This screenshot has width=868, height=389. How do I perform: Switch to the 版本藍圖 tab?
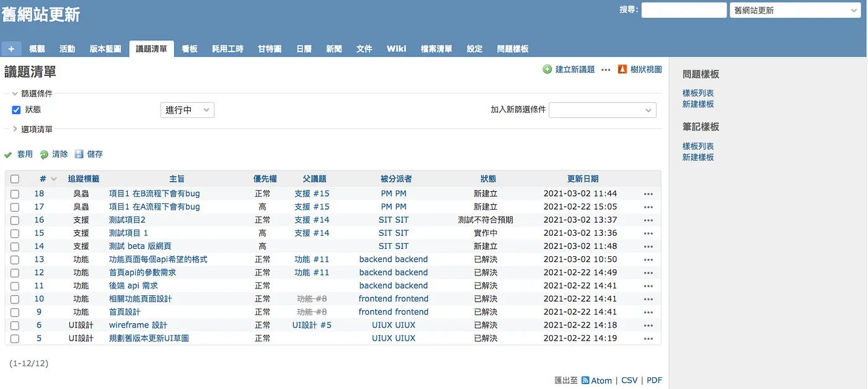click(105, 49)
